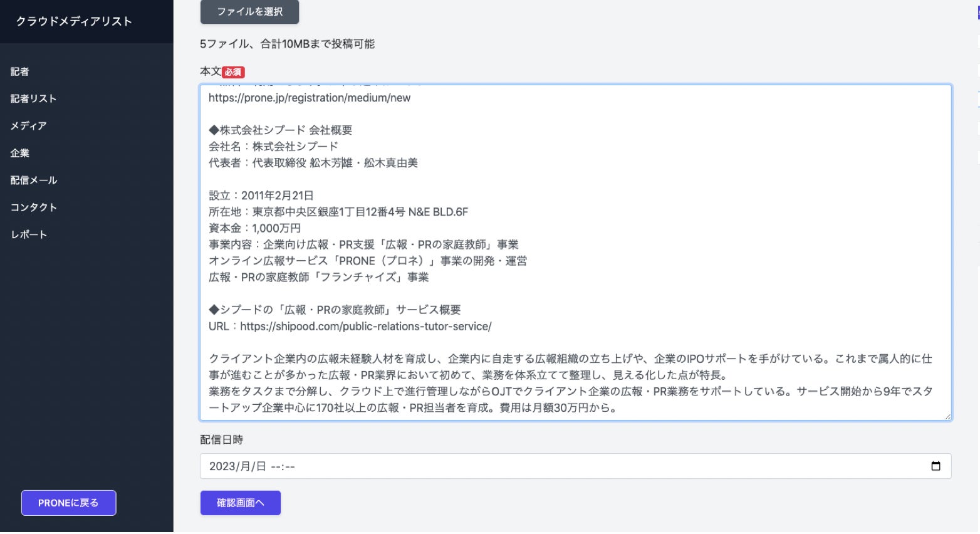Click the 確認画面へ button
The height and width of the screenshot is (534, 980).
241,503
